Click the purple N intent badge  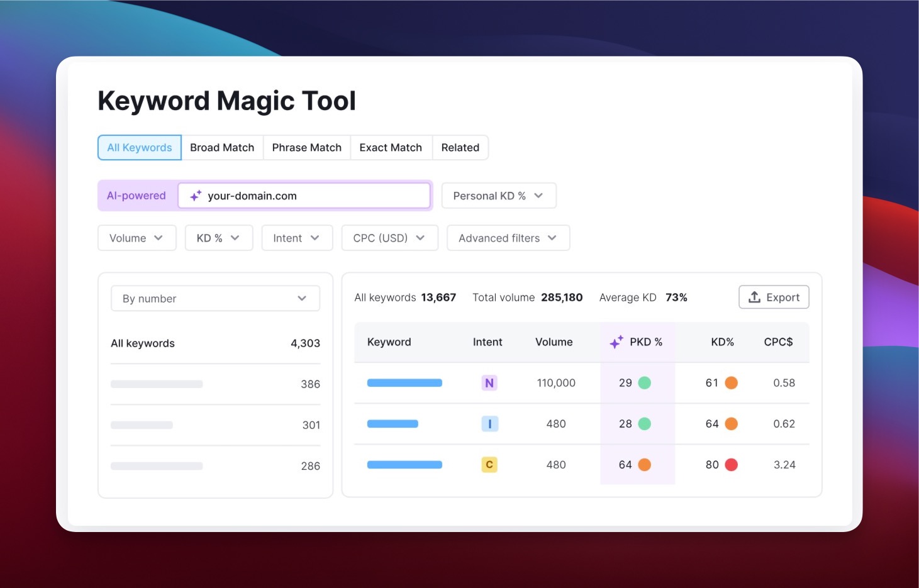489,382
